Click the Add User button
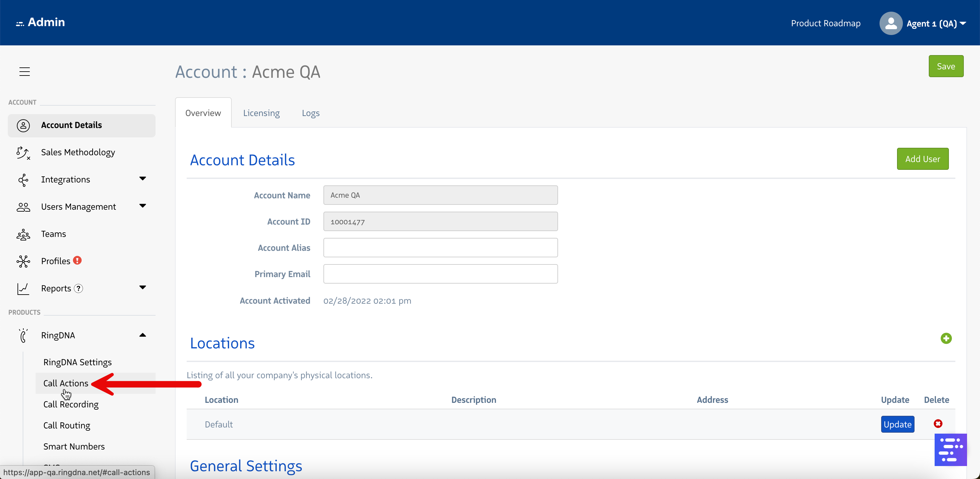Image resolution: width=980 pixels, height=479 pixels. pyautogui.click(x=922, y=159)
